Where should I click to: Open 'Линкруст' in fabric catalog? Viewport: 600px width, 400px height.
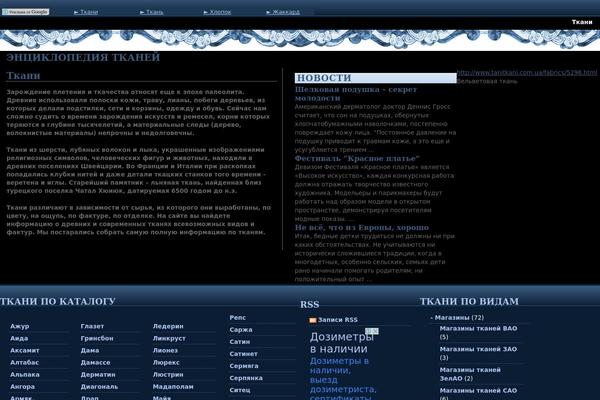[169, 338]
